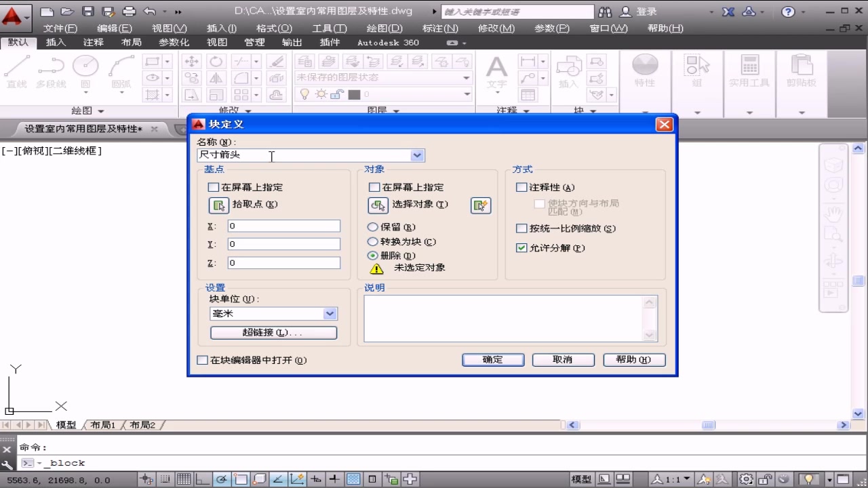Click inside the Z coordinate input field
Viewport: 868px width, 488px height.
(283, 262)
